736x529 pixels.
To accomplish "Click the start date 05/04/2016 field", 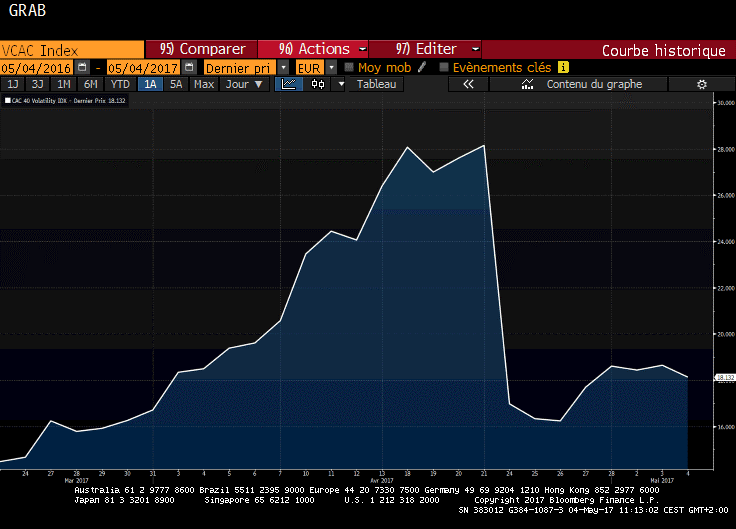I will (36, 68).
